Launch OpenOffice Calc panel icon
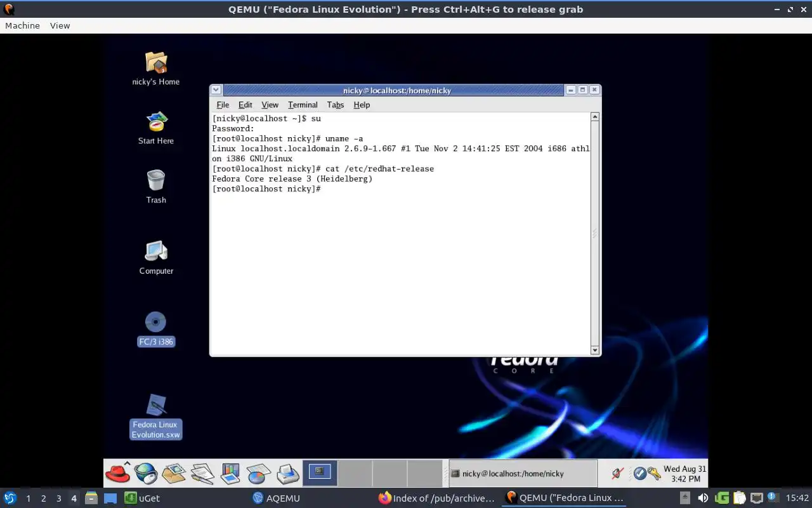 click(259, 473)
